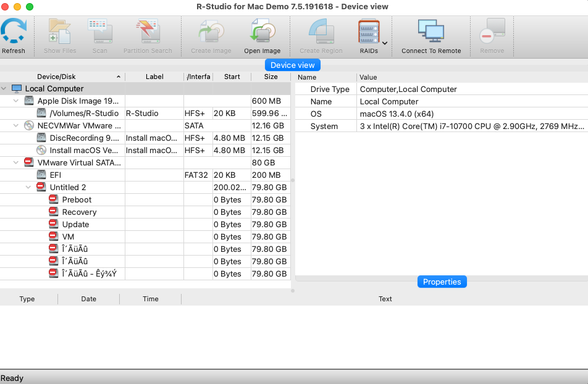Select the NECVMWar VMware optical drive icon
588x384 pixels.
tap(29, 125)
